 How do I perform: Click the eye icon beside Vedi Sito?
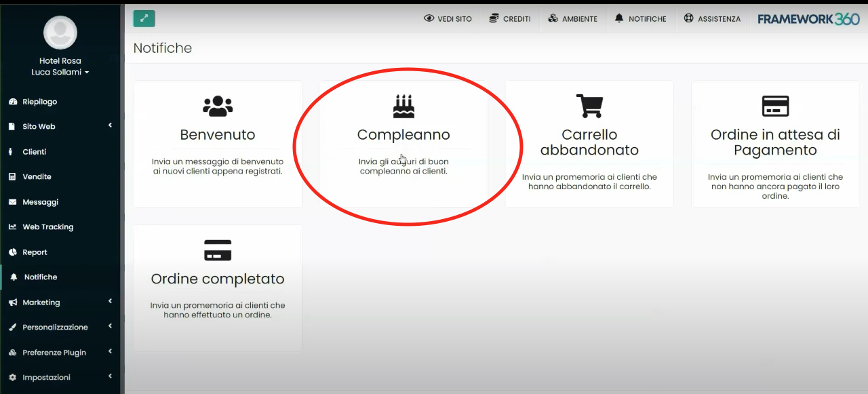point(429,19)
